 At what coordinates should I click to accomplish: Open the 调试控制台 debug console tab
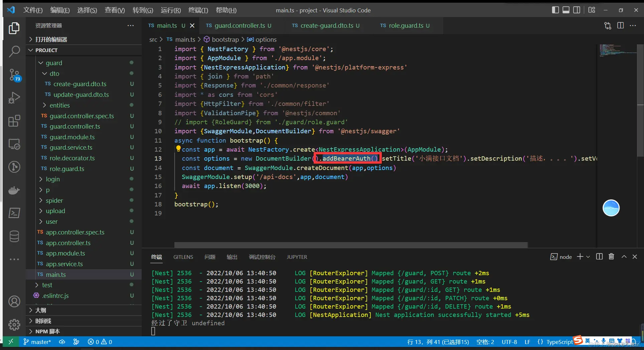coord(262,257)
